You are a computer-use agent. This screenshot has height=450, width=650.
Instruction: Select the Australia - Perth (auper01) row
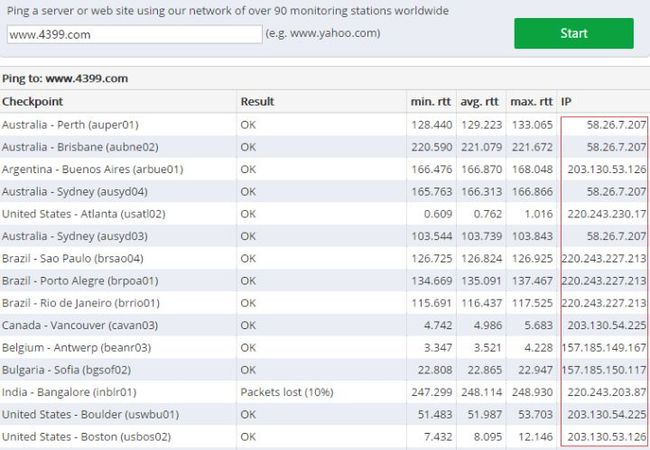pos(325,125)
